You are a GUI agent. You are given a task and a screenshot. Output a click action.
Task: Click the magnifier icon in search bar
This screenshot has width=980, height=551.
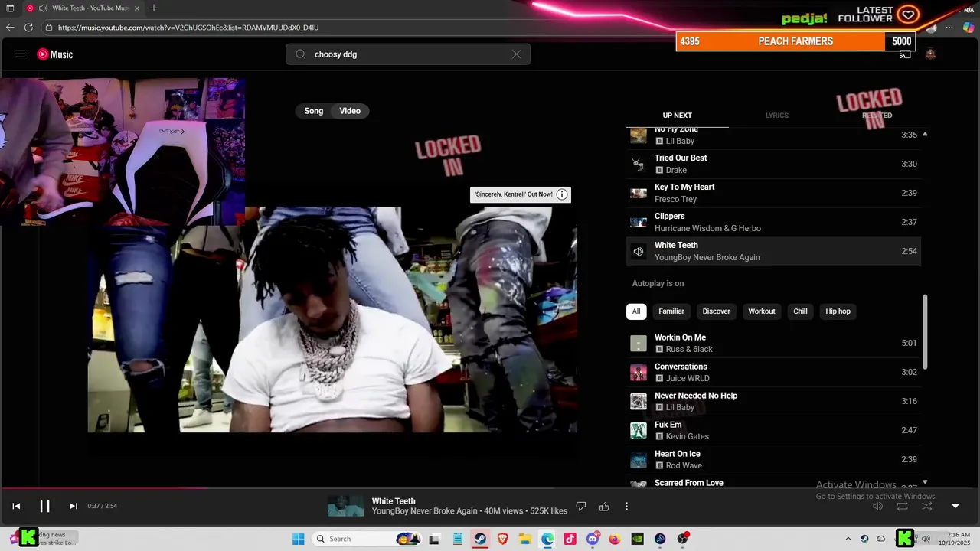tap(300, 54)
